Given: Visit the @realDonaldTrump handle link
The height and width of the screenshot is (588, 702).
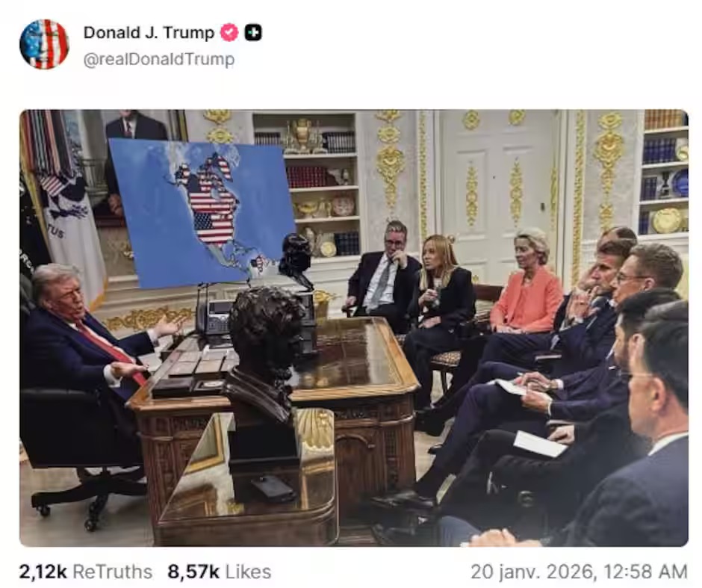Looking at the screenshot, I should 159,59.
